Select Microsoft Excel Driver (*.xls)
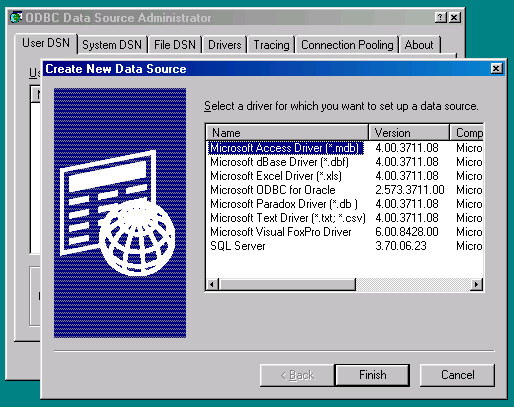Screen dimensions: 514x407 coord(276,176)
